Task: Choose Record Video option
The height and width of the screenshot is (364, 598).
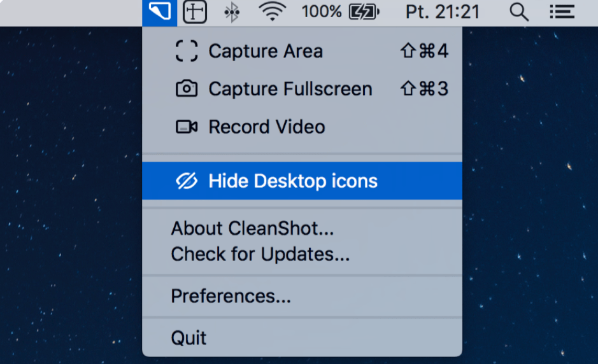Action: (x=302, y=127)
